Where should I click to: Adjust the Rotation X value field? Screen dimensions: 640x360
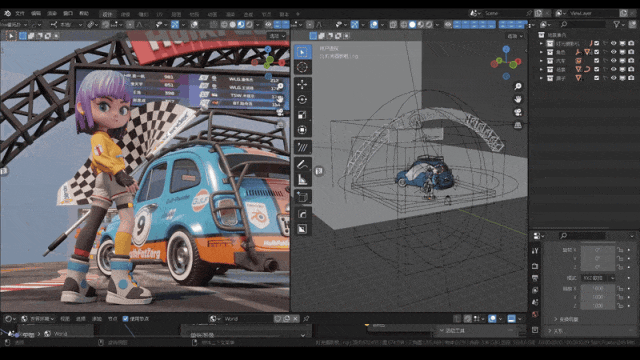click(598, 250)
